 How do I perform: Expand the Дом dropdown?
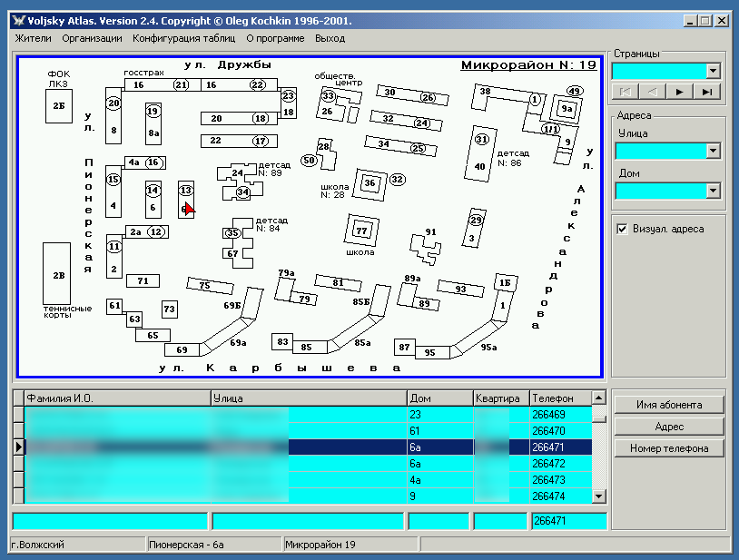click(x=713, y=191)
